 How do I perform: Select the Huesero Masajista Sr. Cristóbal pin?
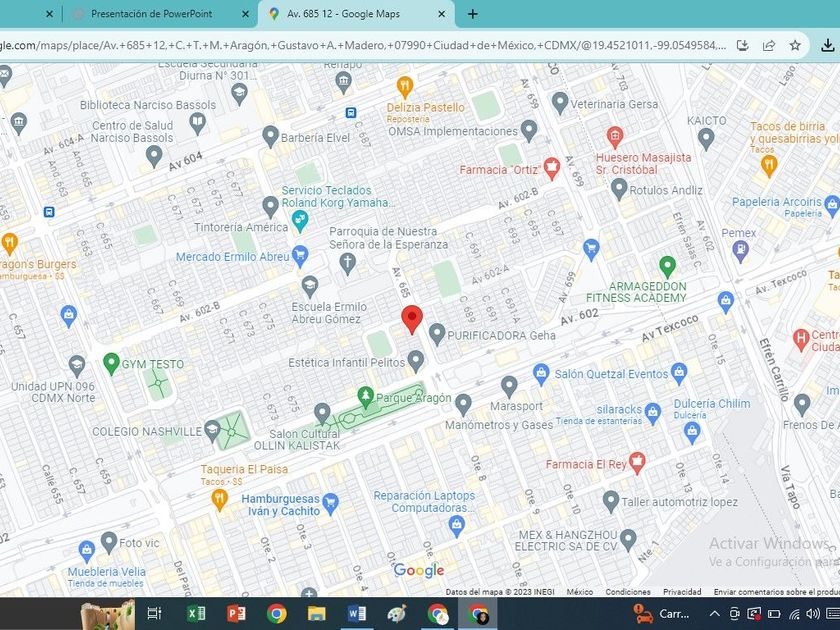(614, 137)
